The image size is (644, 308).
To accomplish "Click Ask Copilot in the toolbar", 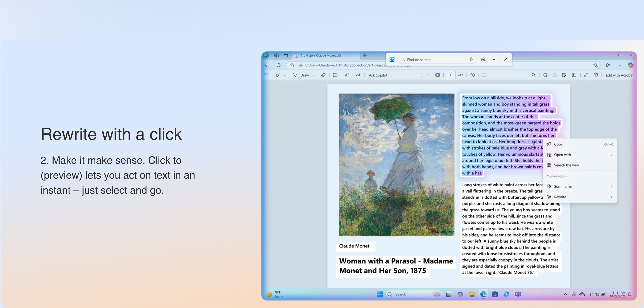I will point(378,75).
